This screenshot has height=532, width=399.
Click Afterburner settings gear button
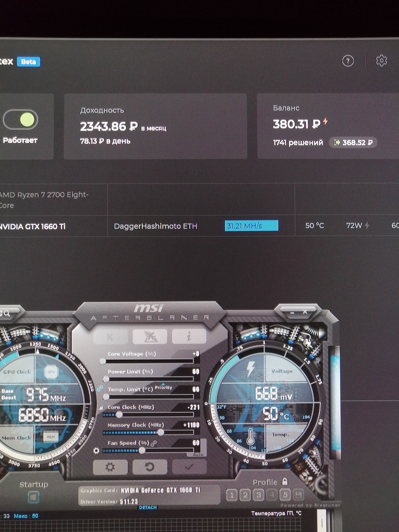pos(110,467)
